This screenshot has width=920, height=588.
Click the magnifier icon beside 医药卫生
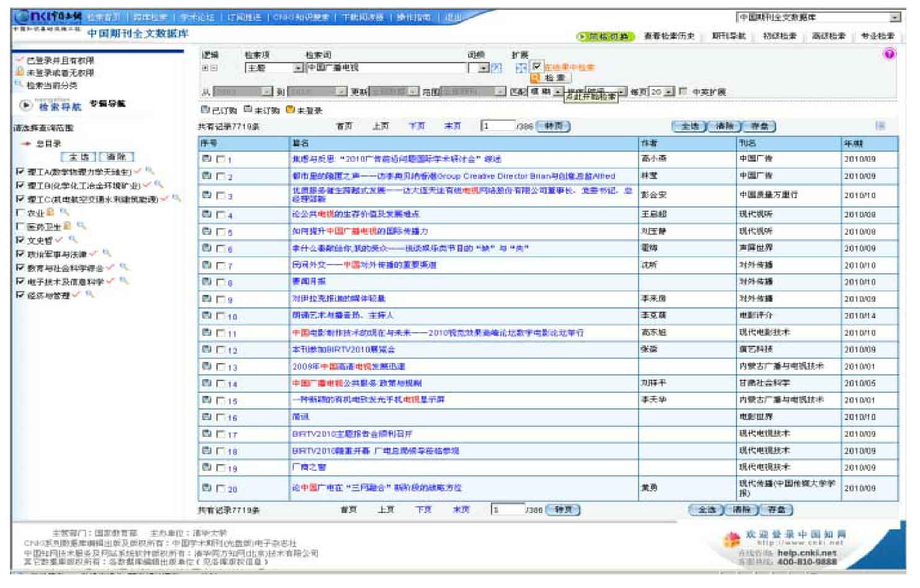pos(81,226)
